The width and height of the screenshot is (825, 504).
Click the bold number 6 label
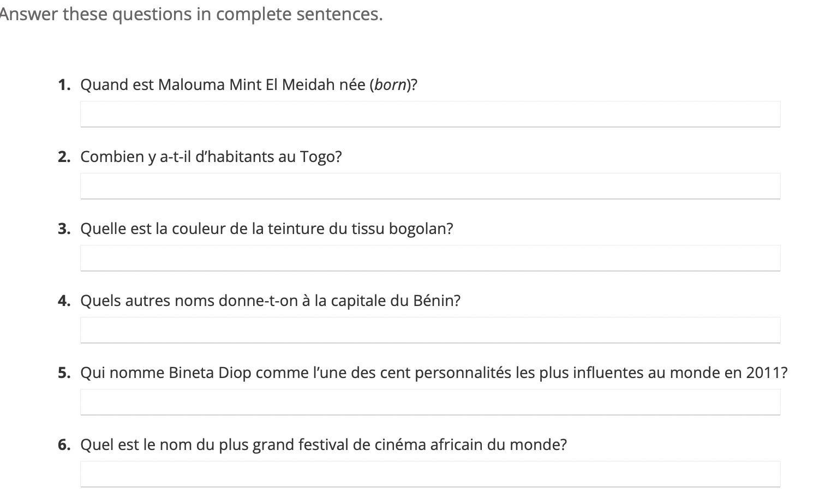pyautogui.click(x=64, y=445)
